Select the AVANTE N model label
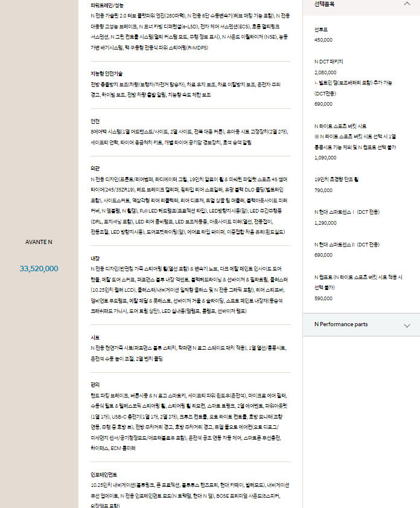The image size is (420, 508). tap(39, 242)
